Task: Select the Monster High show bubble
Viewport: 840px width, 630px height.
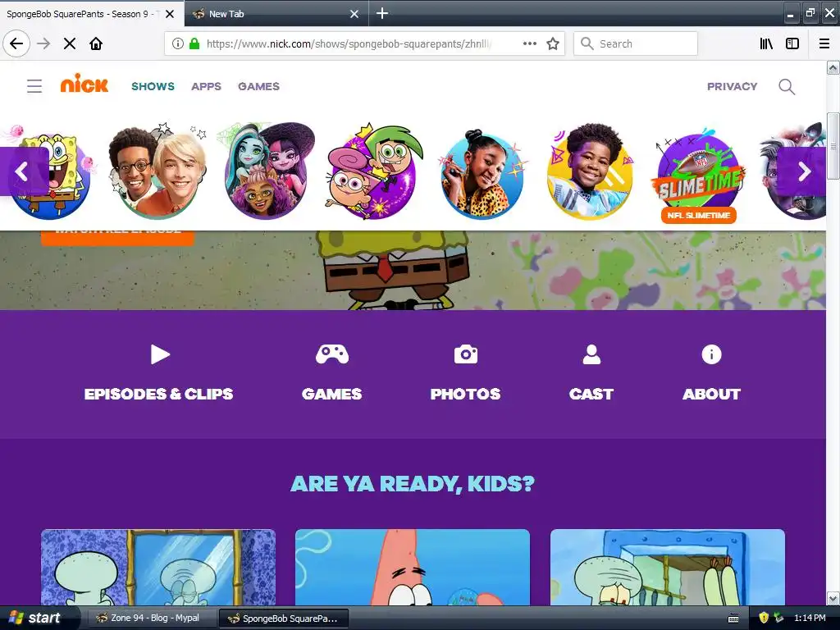Action: click(x=268, y=171)
